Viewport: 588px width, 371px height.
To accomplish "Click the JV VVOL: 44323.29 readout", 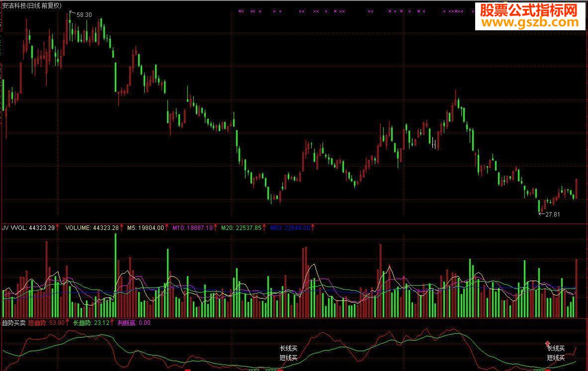I will (x=28, y=228).
